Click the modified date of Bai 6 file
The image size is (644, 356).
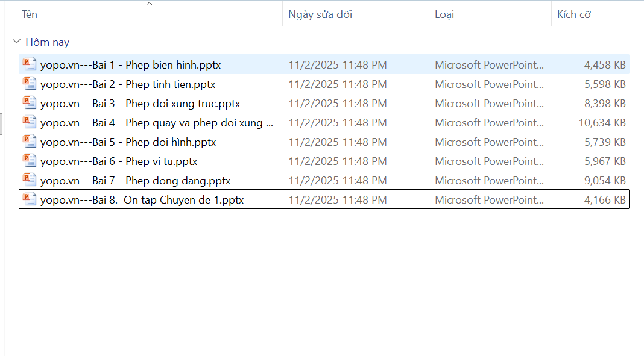[338, 161]
